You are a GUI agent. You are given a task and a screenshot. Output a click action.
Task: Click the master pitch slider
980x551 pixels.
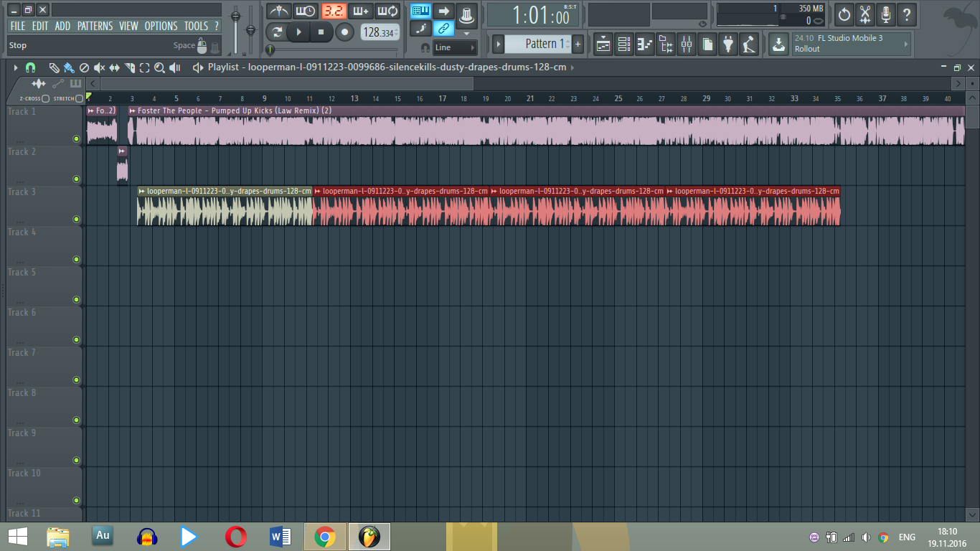[x=250, y=29]
